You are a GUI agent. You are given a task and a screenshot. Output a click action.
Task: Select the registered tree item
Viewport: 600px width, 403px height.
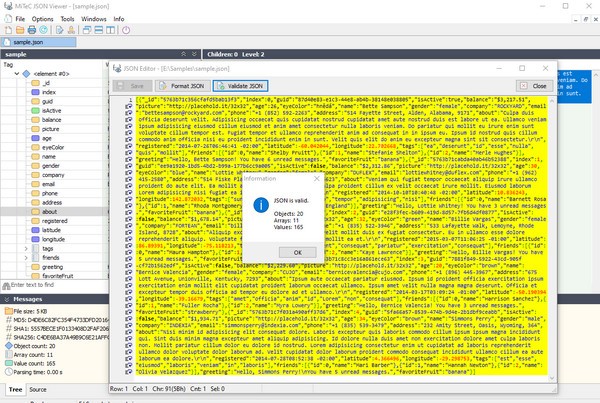pos(54,221)
